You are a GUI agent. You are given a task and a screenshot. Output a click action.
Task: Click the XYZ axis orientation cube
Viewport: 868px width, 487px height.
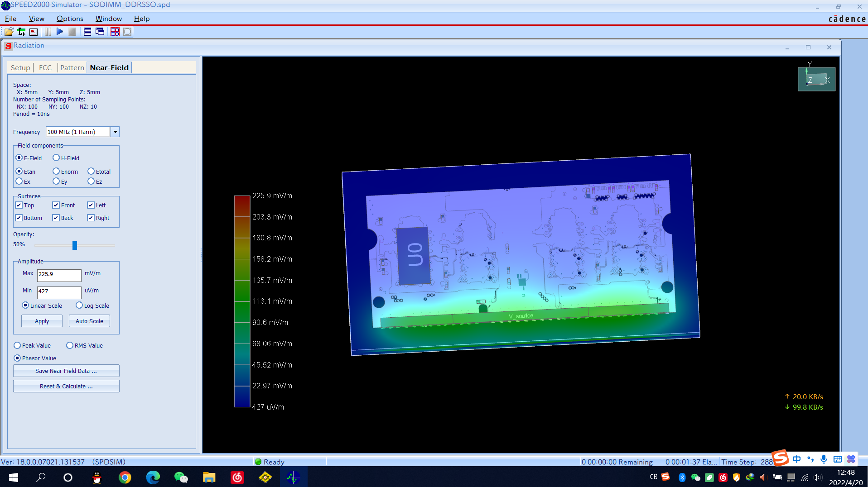click(816, 79)
